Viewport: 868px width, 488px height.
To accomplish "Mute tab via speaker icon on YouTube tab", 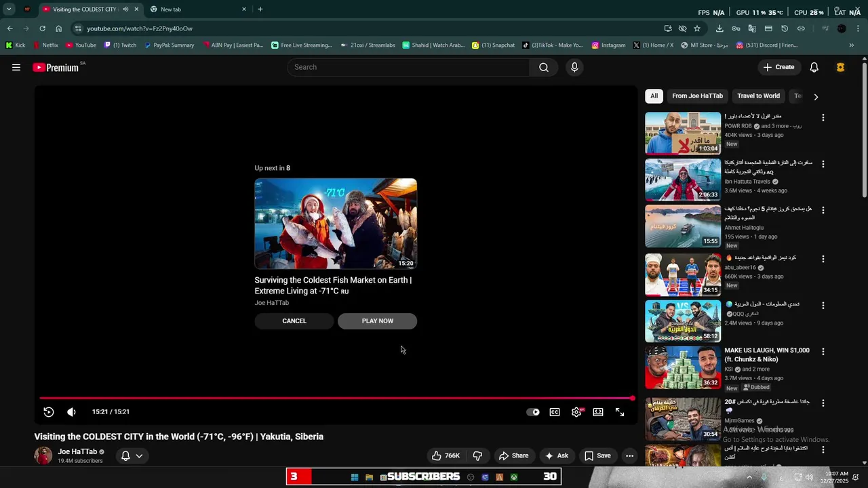I will point(125,9).
